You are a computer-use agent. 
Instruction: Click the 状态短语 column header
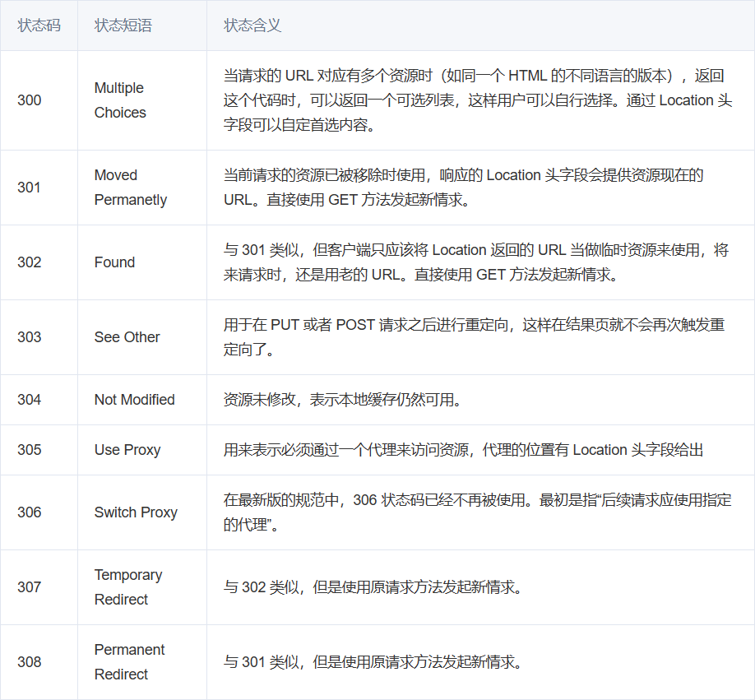point(123,25)
